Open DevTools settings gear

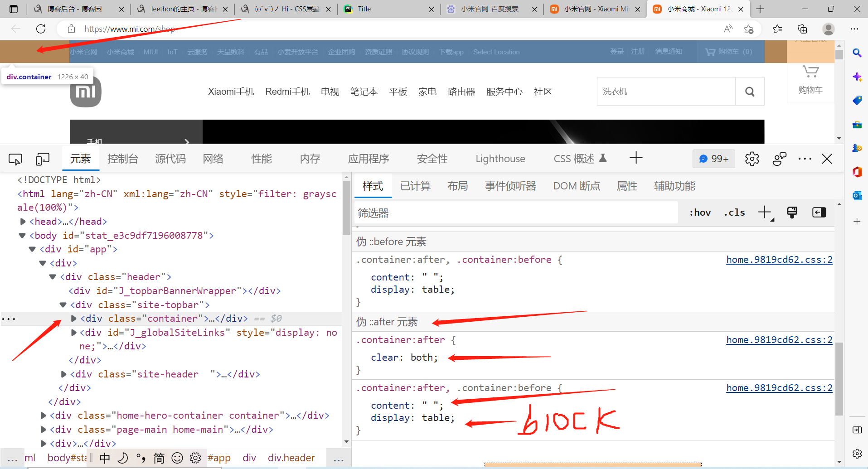(x=752, y=159)
